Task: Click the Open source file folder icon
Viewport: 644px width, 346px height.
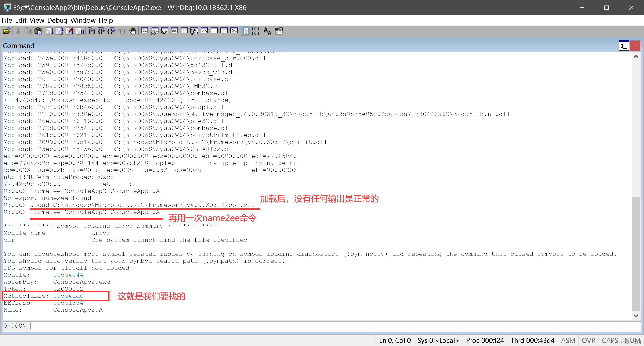Action: (7, 31)
